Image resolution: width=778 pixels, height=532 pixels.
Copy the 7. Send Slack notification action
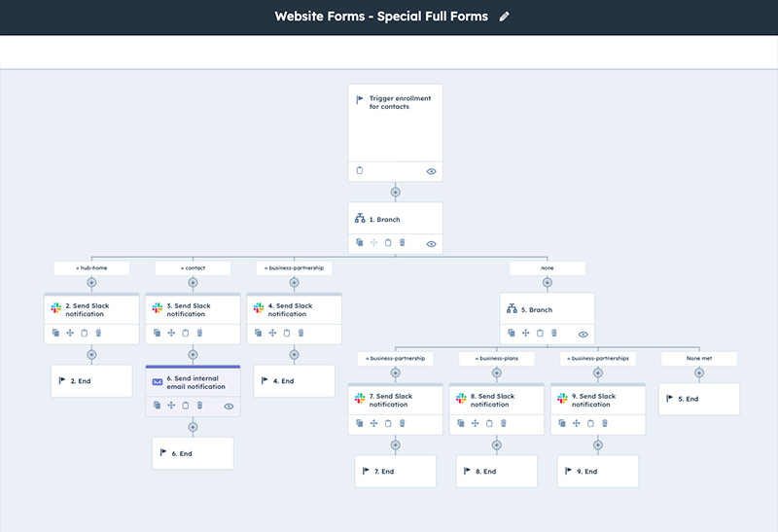360,423
